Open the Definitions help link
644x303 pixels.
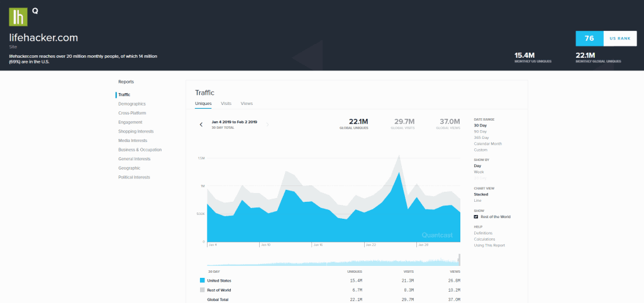[483, 233]
